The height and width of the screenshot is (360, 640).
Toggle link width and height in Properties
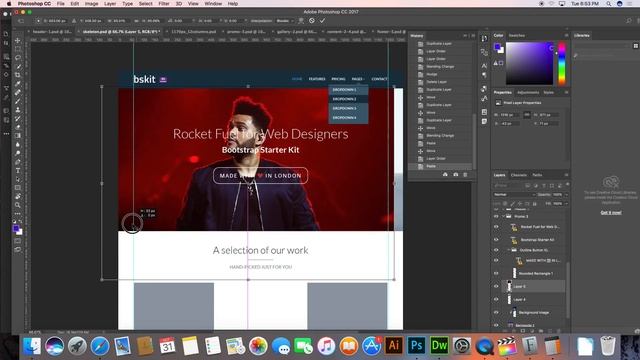tap(527, 115)
